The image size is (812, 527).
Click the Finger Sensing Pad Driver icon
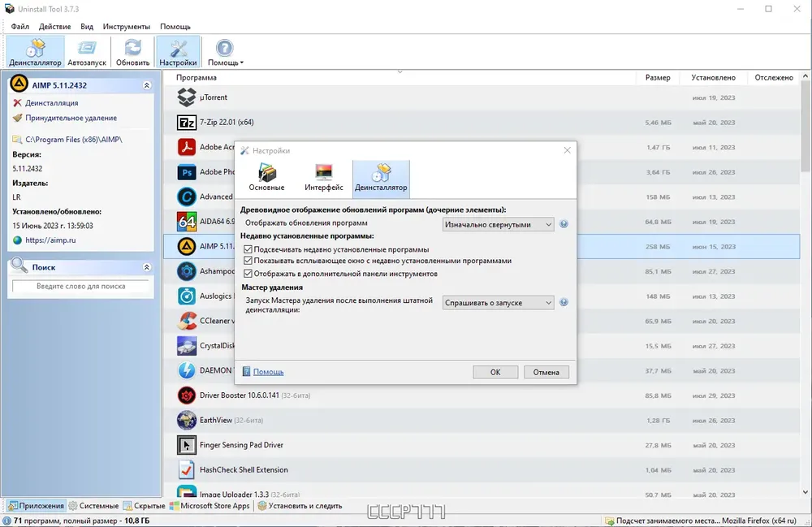pos(187,445)
